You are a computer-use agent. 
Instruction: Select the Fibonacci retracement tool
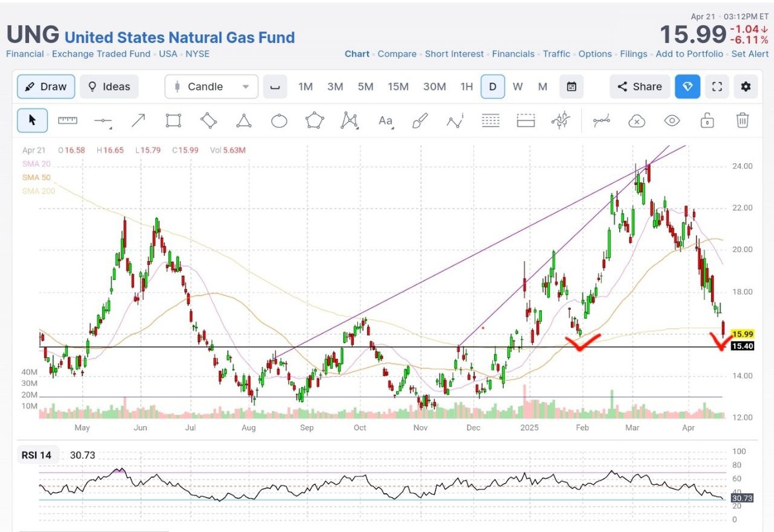[x=491, y=120]
